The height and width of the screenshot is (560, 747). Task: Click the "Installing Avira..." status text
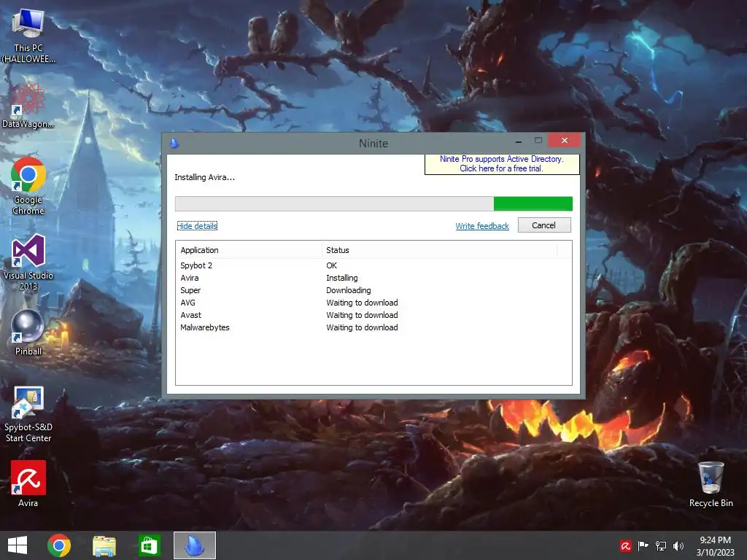pos(204,177)
